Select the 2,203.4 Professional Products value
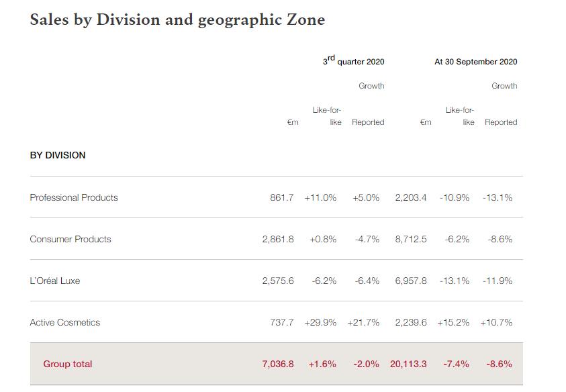Image resolution: width=566 pixels, height=392 pixels. tap(411, 197)
